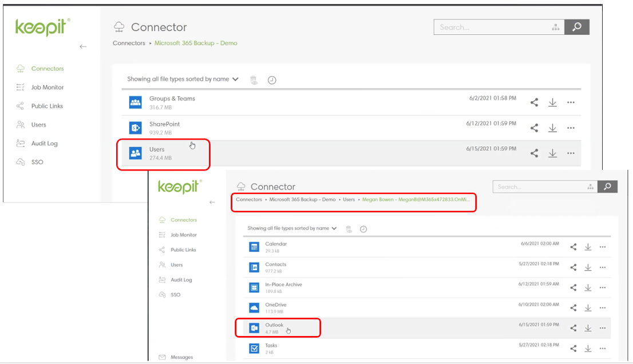Click the magnifier search button in top window

pos(577,27)
